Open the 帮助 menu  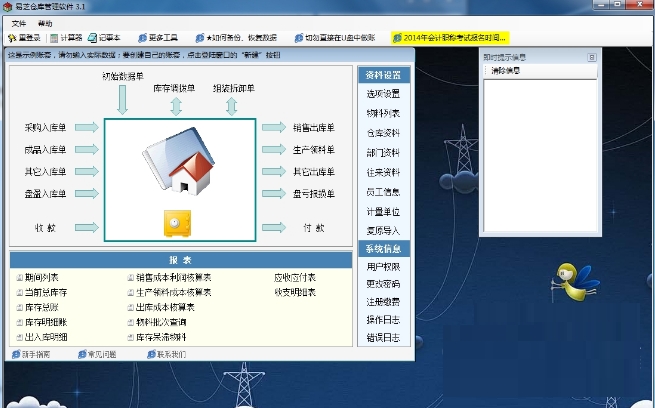[x=45, y=23]
